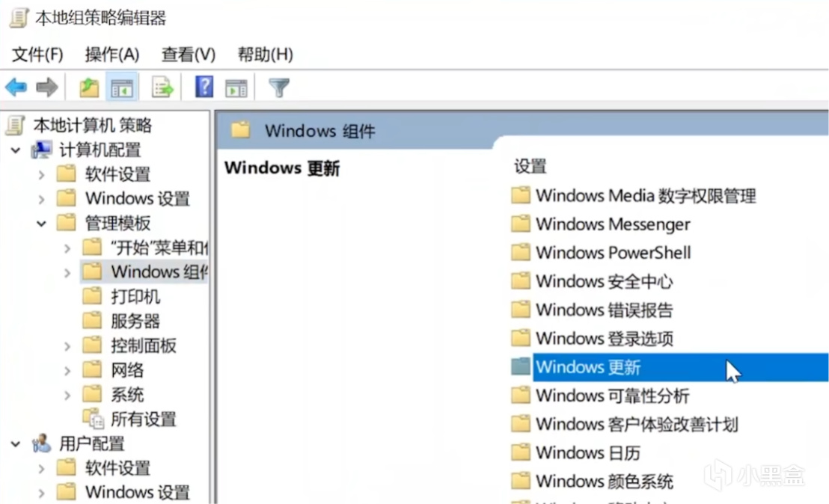Screen dimensions: 829x504
Task: Expand the Windows 组件 tree node
Action: click(67, 273)
